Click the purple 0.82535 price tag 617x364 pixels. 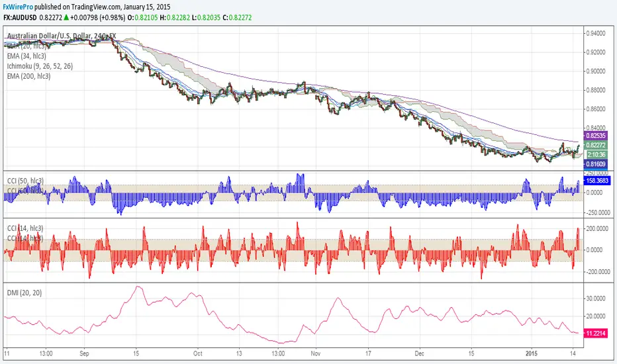(x=596, y=136)
